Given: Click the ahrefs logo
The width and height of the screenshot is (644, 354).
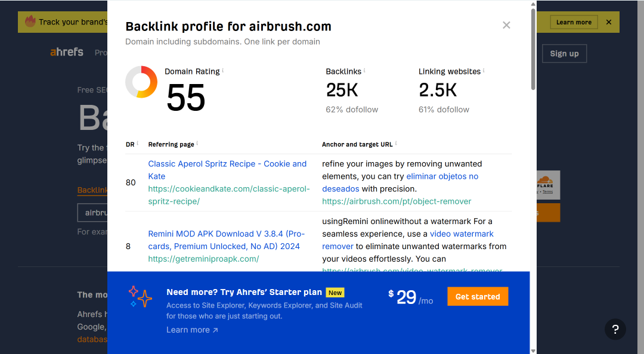Looking at the screenshot, I should coord(67,52).
